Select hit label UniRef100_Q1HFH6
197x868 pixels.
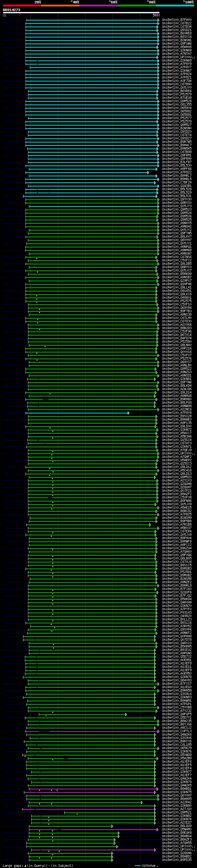coord(177,284)
